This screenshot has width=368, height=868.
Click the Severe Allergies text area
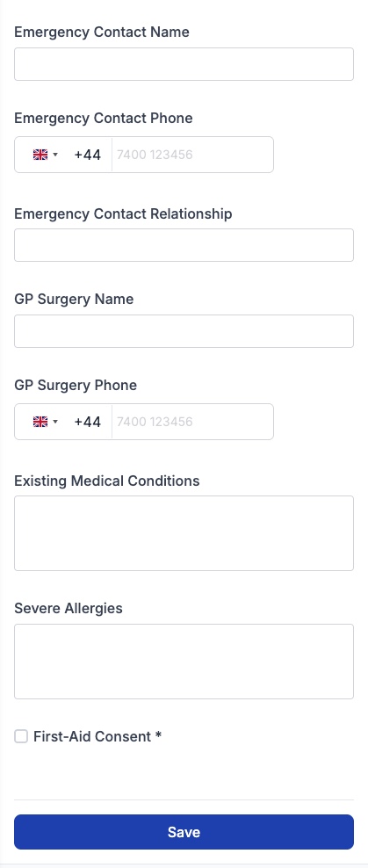[184, 662]
